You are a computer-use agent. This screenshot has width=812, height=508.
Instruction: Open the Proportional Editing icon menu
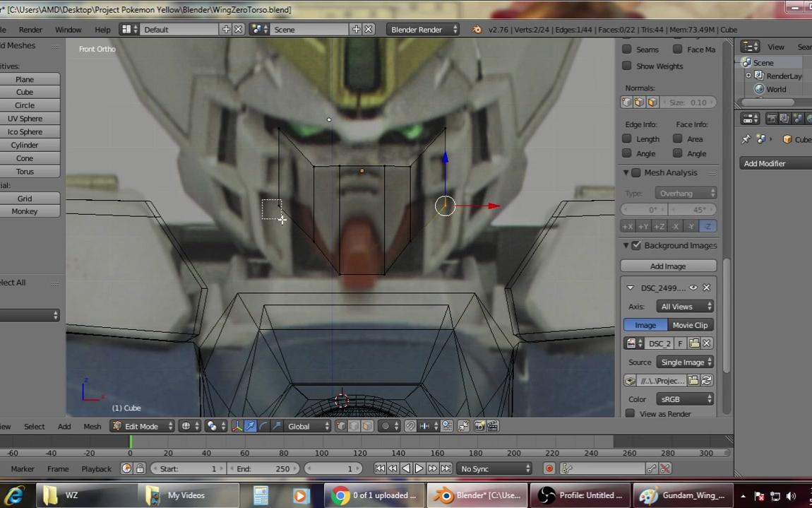(x=386, y=425)
